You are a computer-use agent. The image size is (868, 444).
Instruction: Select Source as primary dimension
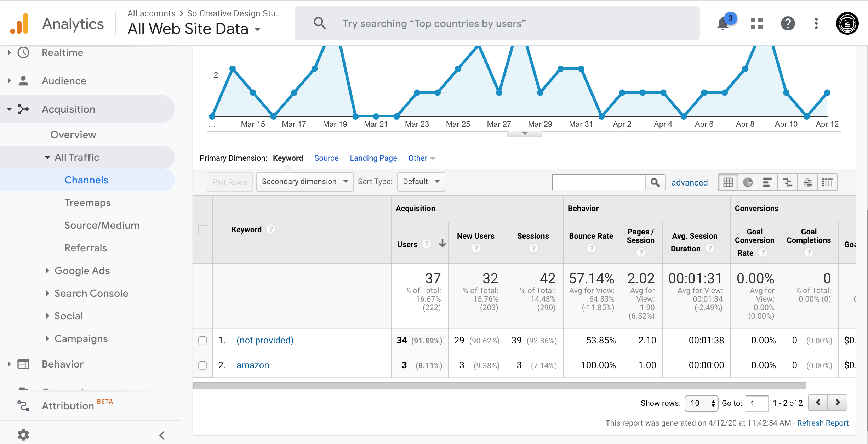(x=326, y=158)
